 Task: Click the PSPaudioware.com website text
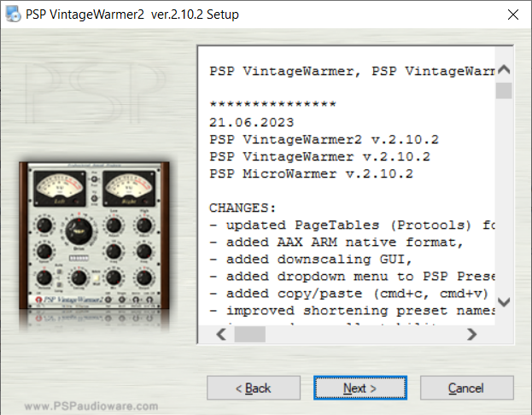[91, 406]
